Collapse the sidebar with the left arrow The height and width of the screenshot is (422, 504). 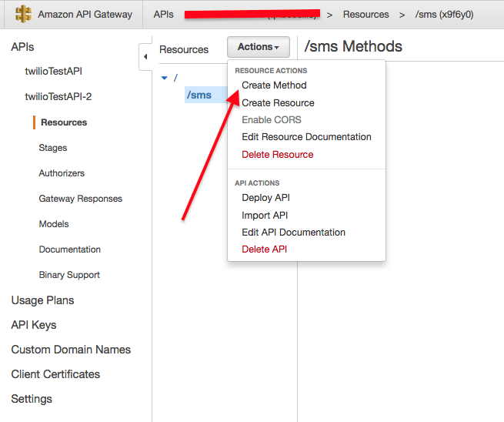(145, 57)
